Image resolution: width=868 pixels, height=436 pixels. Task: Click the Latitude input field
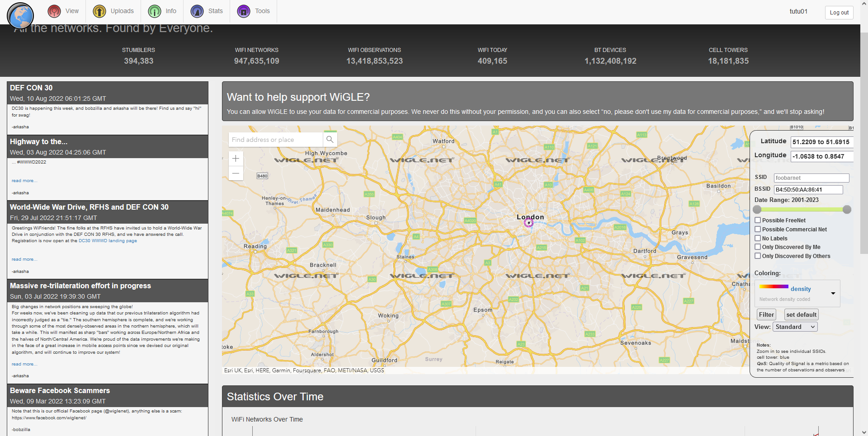tap(822, 142)
